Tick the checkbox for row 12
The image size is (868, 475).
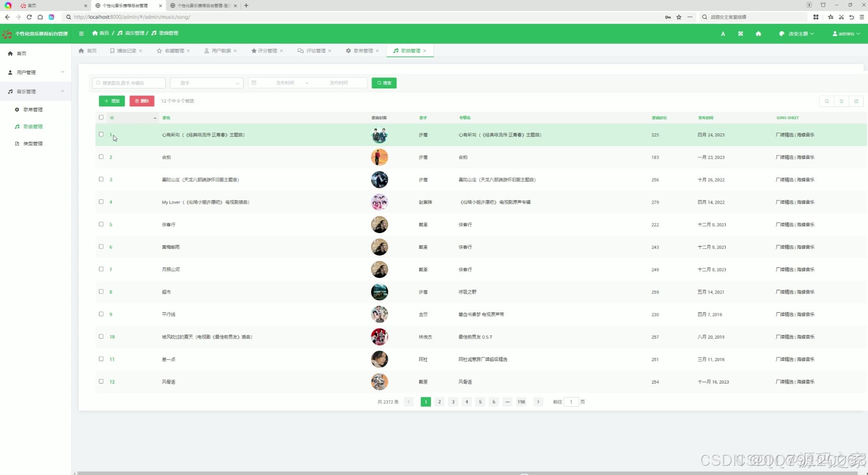click(101, 381)
